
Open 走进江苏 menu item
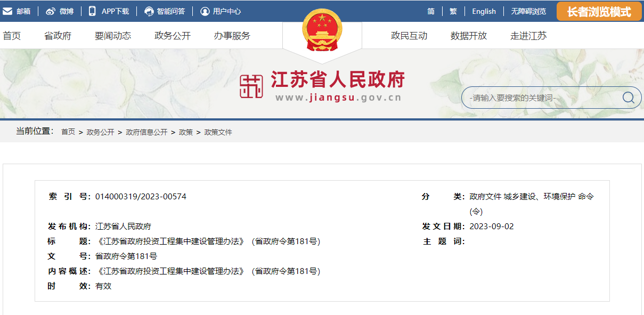point(528,36)
